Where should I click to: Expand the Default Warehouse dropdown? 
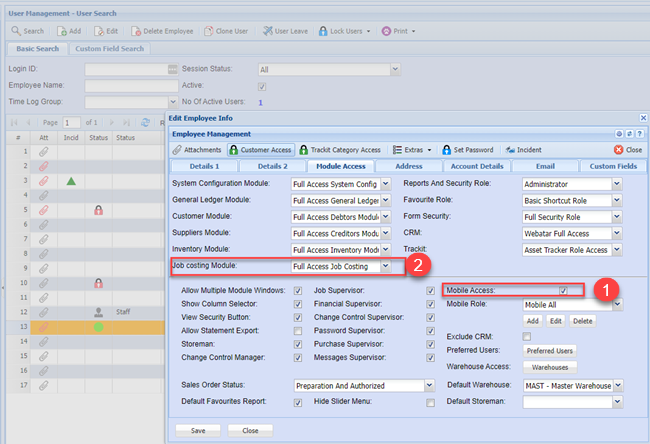tap(616, 384)
